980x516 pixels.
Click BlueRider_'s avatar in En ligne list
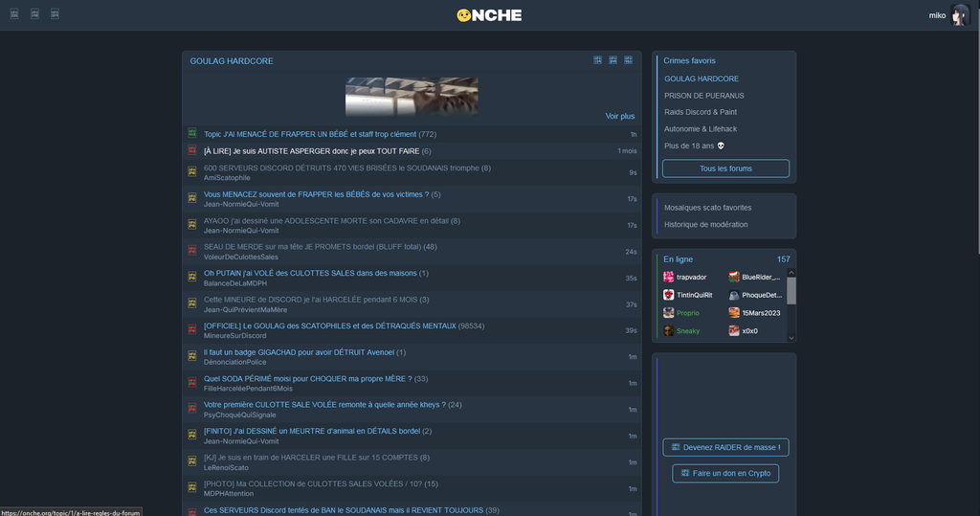(x=734, y=277)
